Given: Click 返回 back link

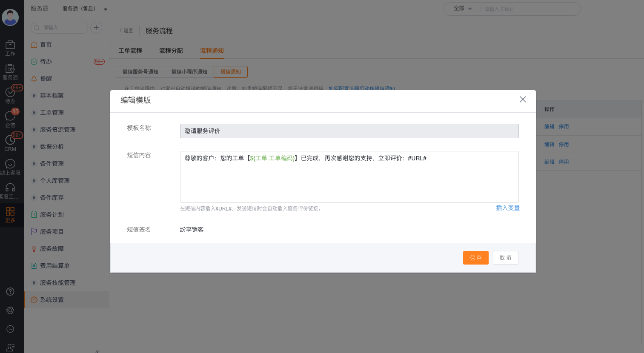Looking at the screenshot, I should [126, 31].
